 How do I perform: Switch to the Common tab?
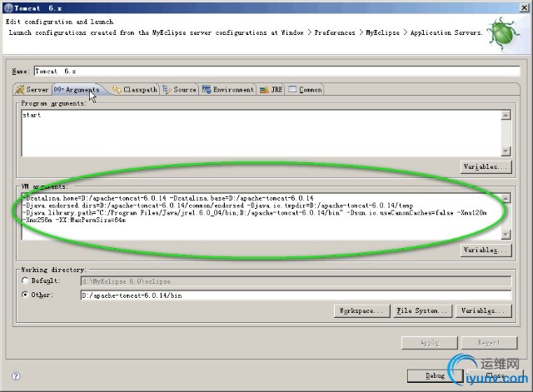(305, 90)
